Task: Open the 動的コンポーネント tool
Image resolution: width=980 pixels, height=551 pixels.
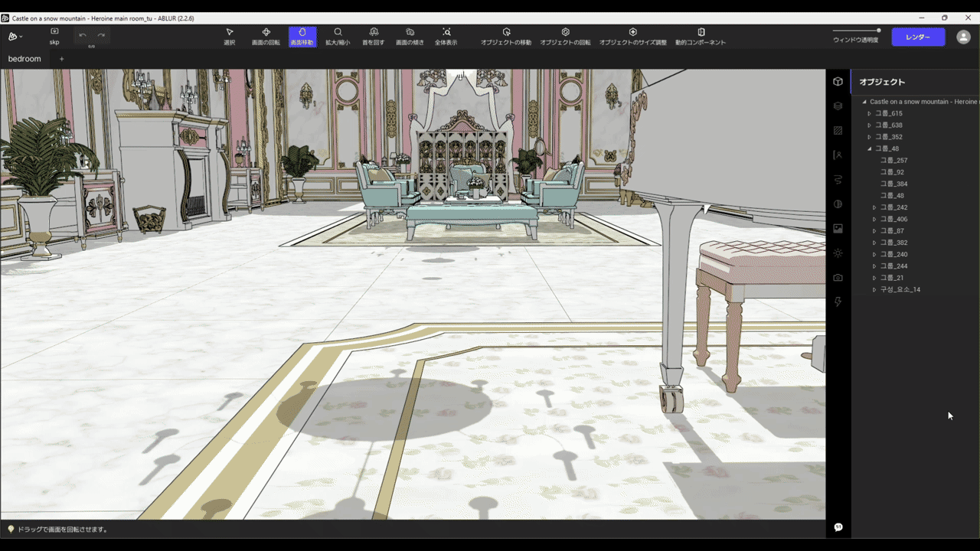Action: 701,37
